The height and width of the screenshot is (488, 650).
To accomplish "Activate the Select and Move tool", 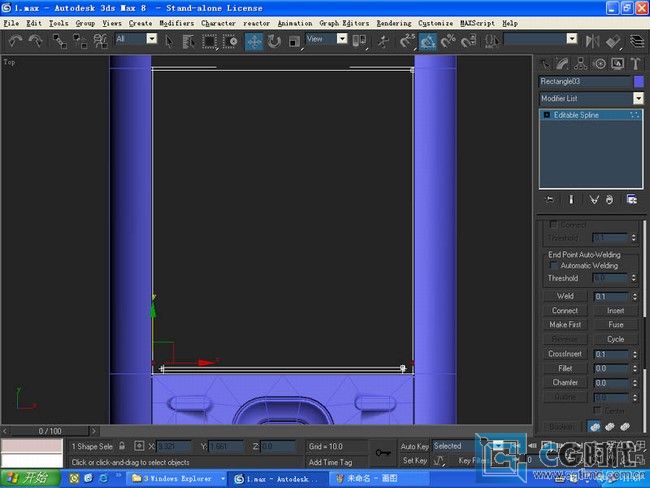I will (x=254, y=41).
